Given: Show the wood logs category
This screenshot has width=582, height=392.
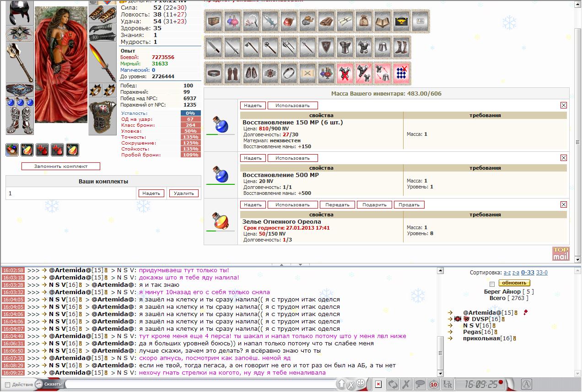Looking at the screenshot, I should (327, 21).
